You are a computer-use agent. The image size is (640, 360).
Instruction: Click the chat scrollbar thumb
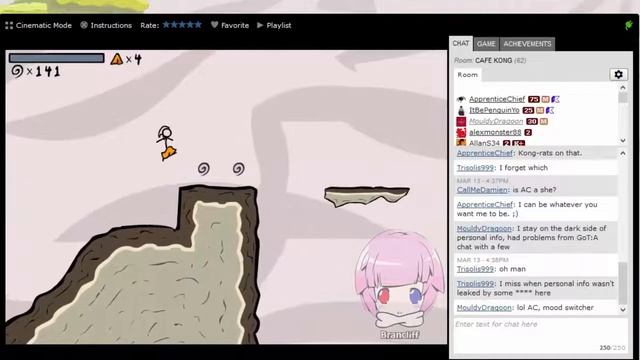click(622, 283)
